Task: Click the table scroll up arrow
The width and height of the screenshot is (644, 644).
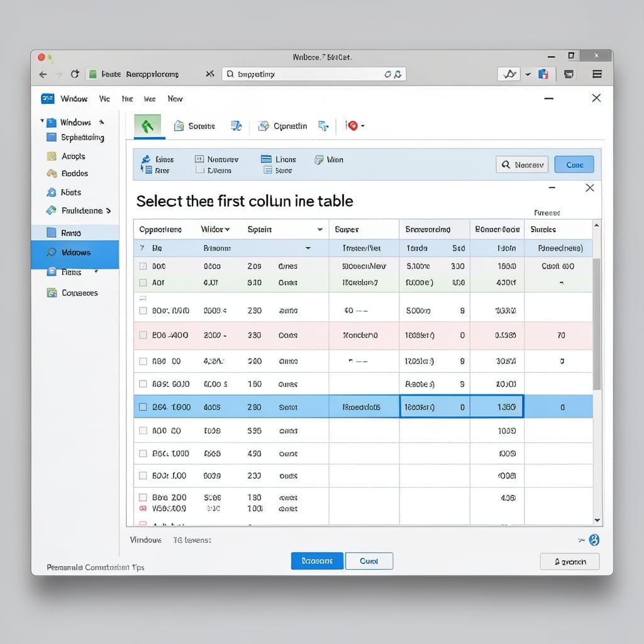Action: click(597, 225)
